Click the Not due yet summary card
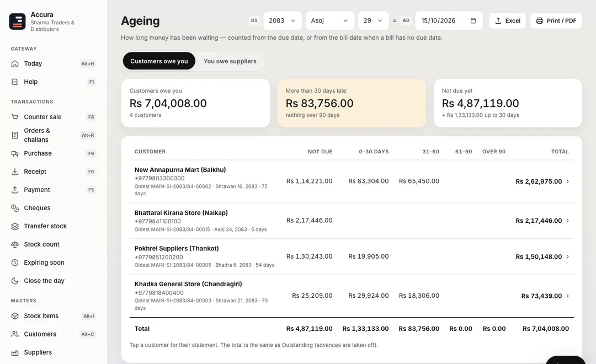This screenshot has height=364, width=596. (x=508, y=103)
